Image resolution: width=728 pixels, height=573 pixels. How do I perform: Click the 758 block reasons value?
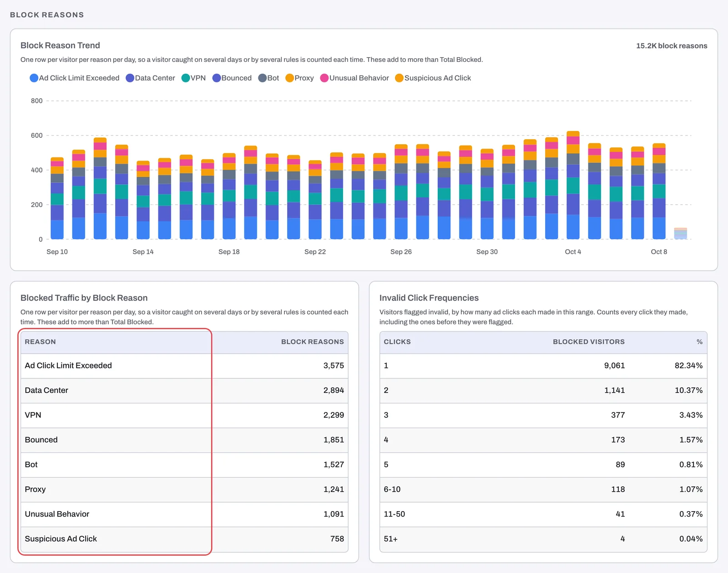pos(337,539)
